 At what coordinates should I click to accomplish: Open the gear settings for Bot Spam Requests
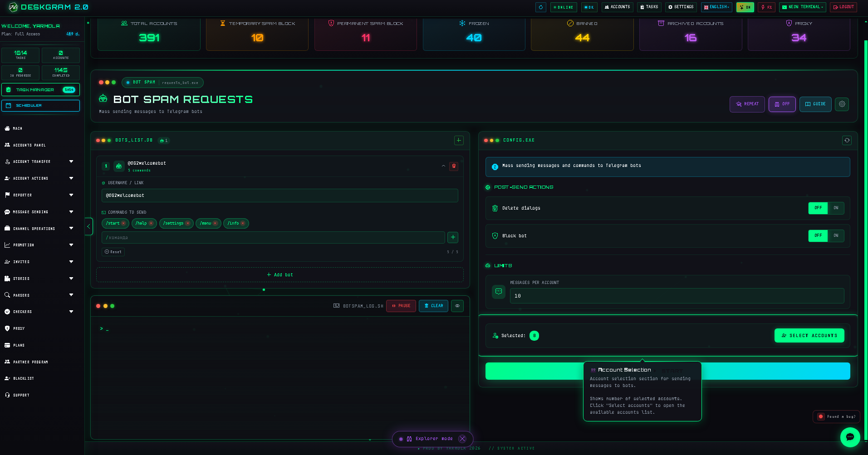(x=842, y=104)
